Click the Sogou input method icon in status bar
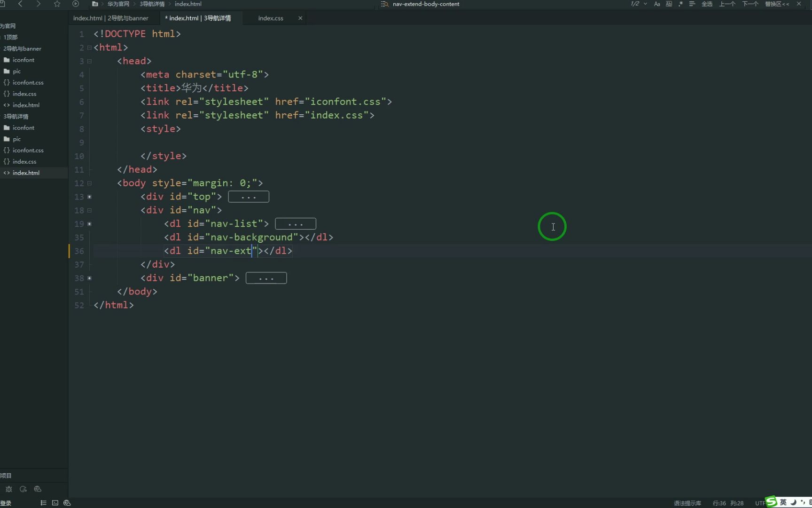This screenshot has height=508, width=812. coord(770,502)
